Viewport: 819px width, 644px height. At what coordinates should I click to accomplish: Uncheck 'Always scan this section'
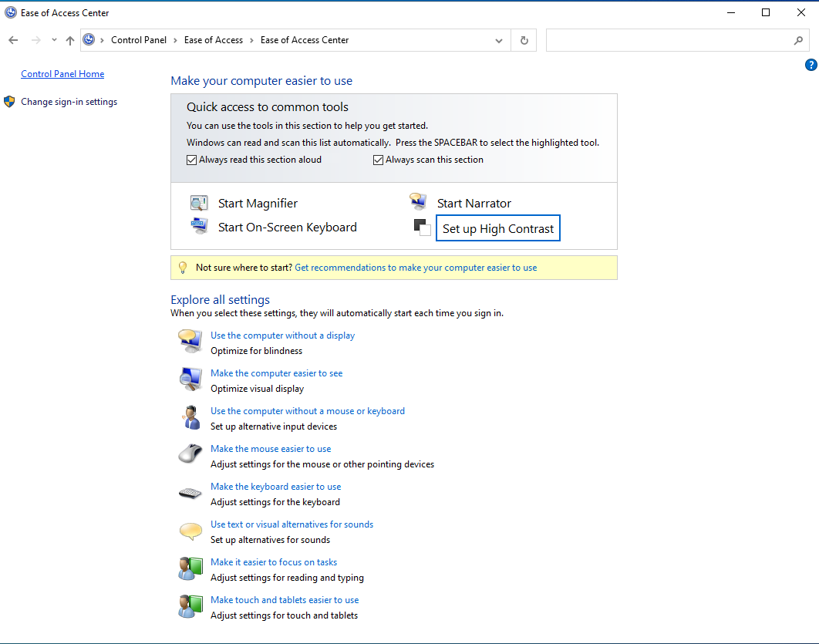(378, 160)
